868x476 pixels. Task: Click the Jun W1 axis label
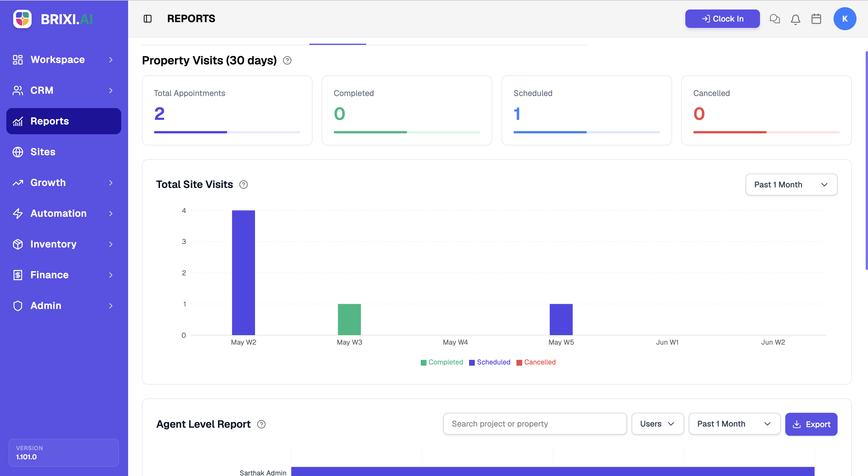click(667, 342)
